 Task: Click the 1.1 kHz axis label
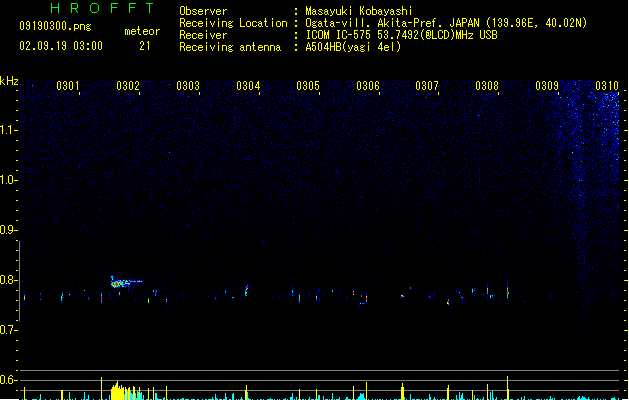[x=8, y=130]
